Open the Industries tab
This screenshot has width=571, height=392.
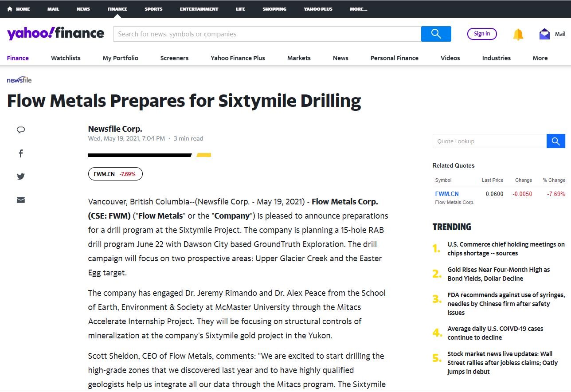[497, 58]
